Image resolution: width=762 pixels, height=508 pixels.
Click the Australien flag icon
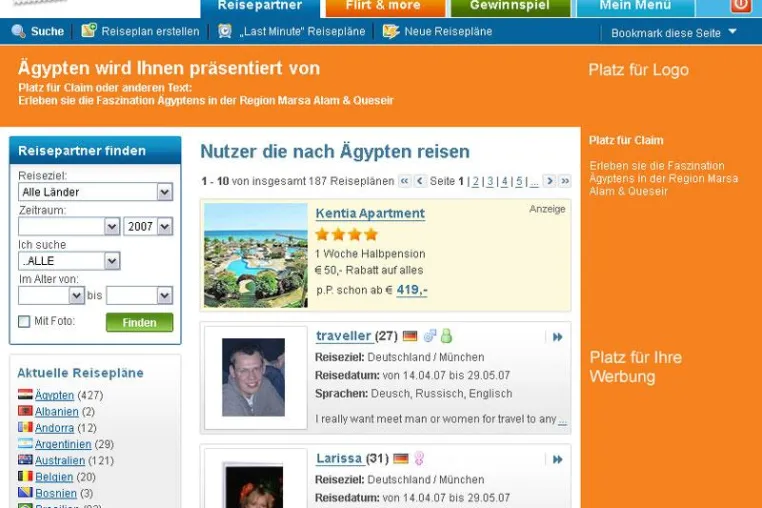click(25, 459)
